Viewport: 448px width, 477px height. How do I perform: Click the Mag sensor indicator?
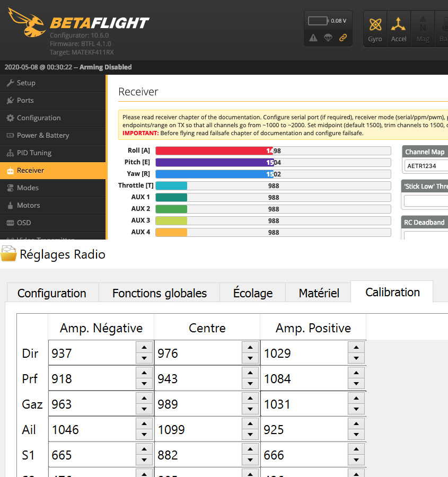click(423, 29)
